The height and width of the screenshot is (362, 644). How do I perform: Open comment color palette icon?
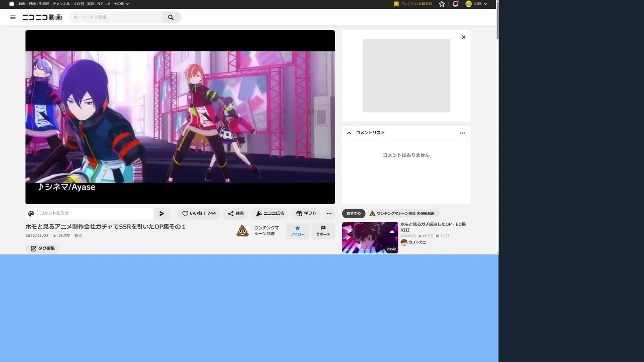[31, 213]
